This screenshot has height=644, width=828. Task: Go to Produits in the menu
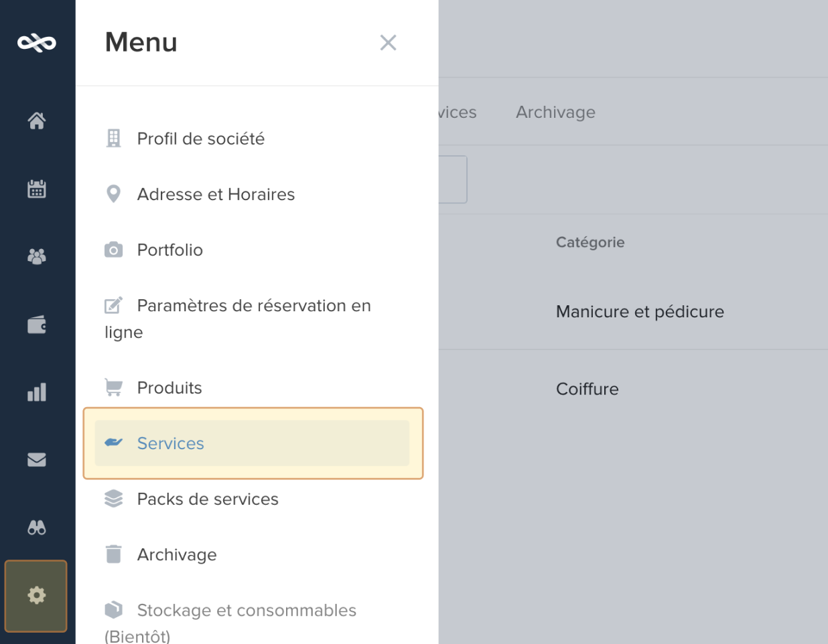pyautogui.click(x=169, y=388)
